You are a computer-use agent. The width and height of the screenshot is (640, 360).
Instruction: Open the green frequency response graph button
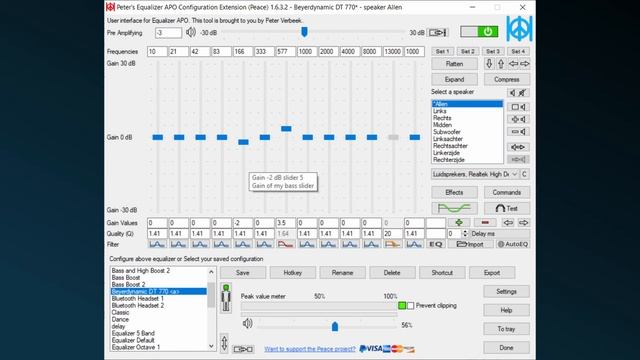[x=454, y=209]
